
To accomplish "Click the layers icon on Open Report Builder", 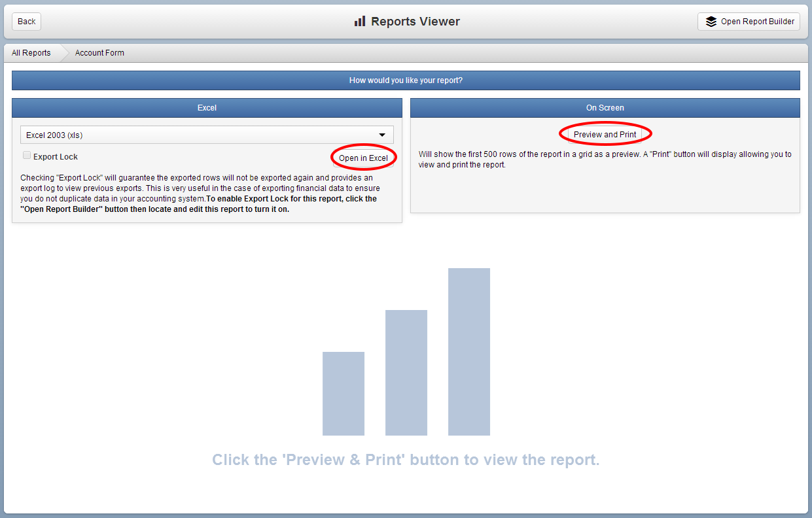I will coord(711,21).
